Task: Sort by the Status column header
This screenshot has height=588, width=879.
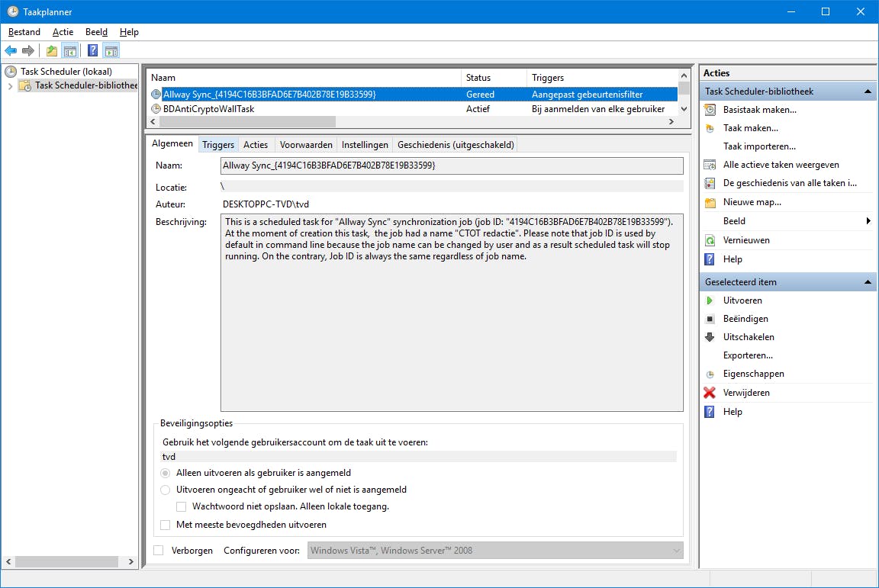Action: 494,78
